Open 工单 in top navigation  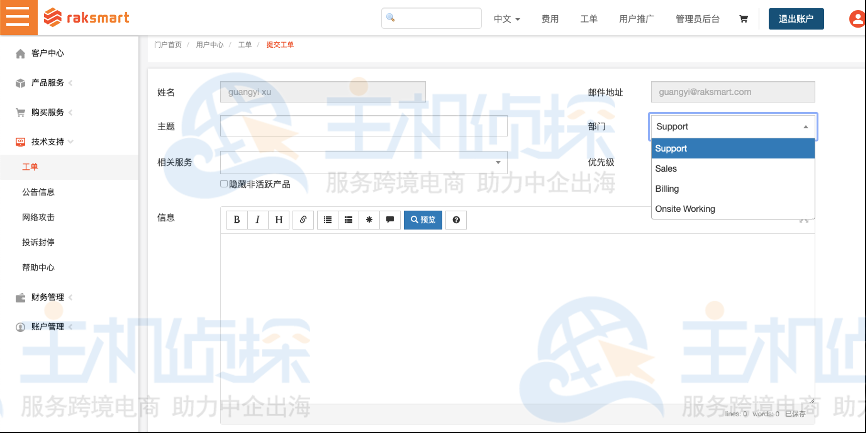589,19
